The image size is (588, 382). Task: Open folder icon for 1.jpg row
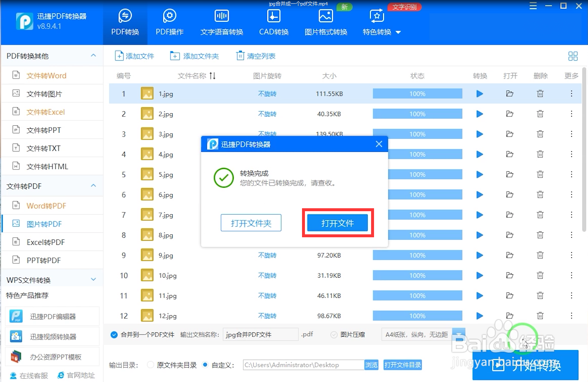click(x=510, y=94)
